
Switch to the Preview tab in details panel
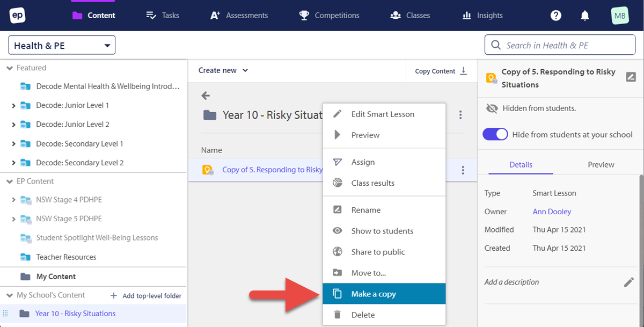[601, 165]
